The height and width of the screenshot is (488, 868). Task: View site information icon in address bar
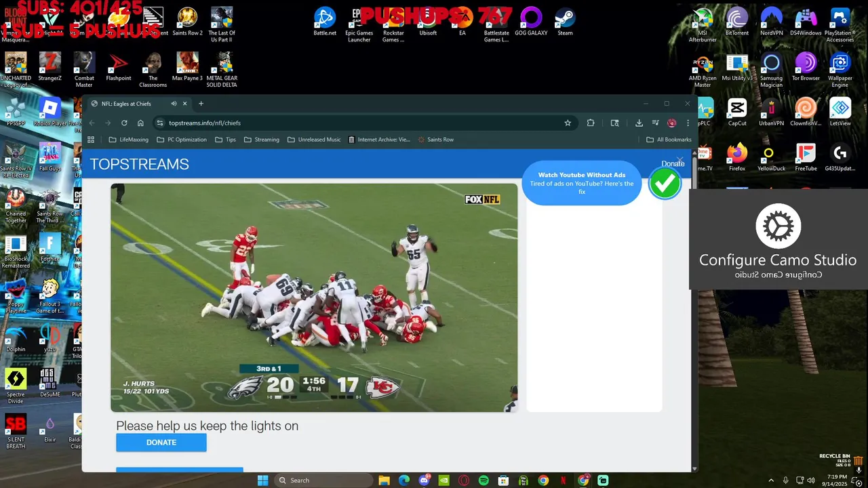(x=159, y=123)
